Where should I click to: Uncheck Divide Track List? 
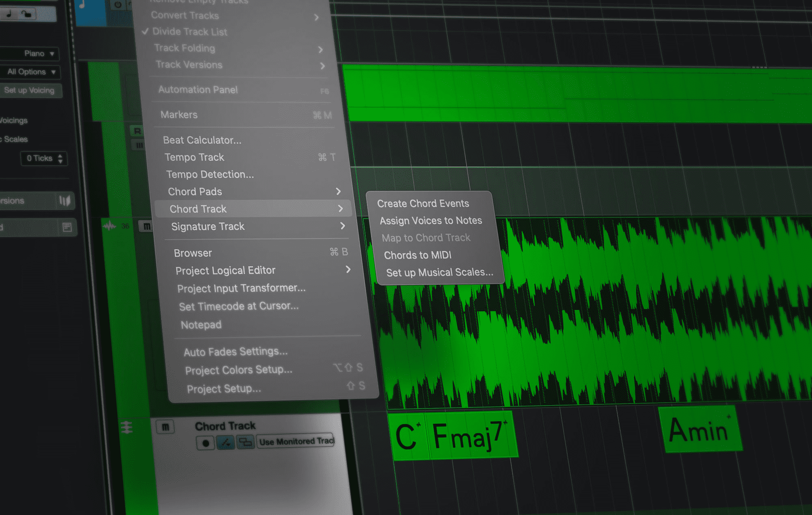(x=189, y=32)
